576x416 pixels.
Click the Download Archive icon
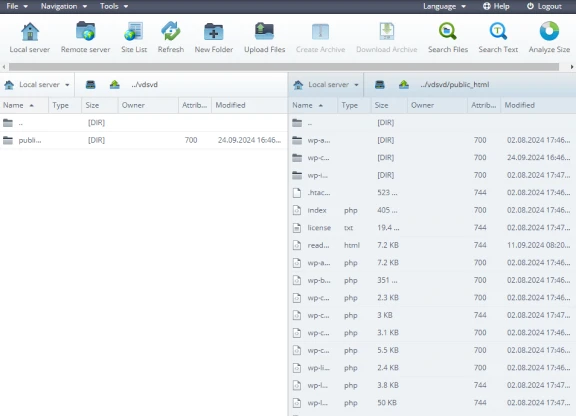click(x=387, y=32)
